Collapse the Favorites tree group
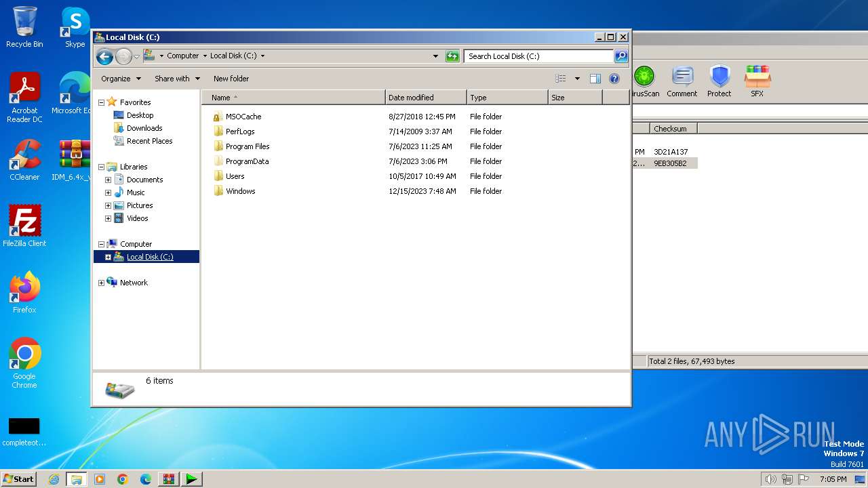 point(102,102)
